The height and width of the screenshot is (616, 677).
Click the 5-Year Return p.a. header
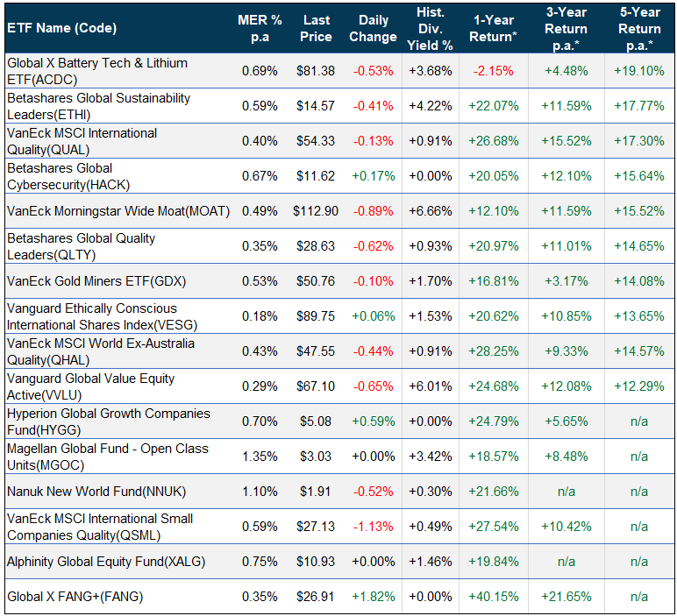(639, 28)
